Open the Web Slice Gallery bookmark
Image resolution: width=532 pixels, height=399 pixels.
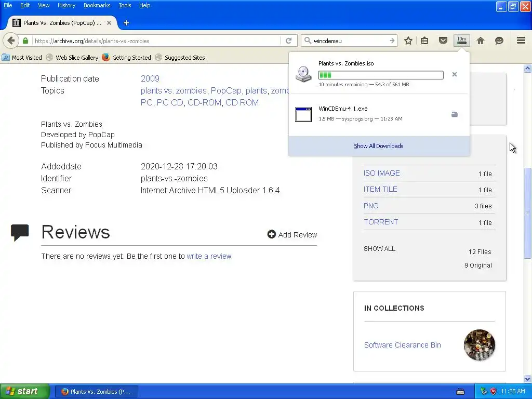point(72,58)
